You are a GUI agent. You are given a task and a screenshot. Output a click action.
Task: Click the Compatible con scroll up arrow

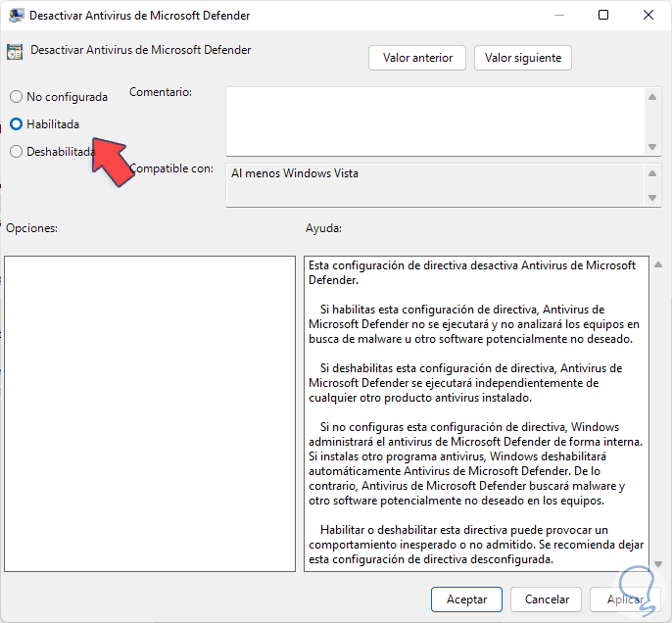(652, 173)
